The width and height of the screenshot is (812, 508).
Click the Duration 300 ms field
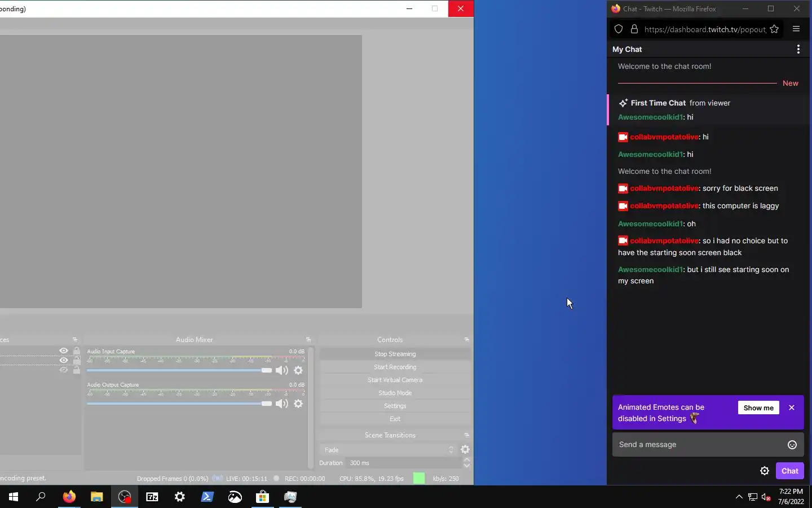[x=404, y=463]
